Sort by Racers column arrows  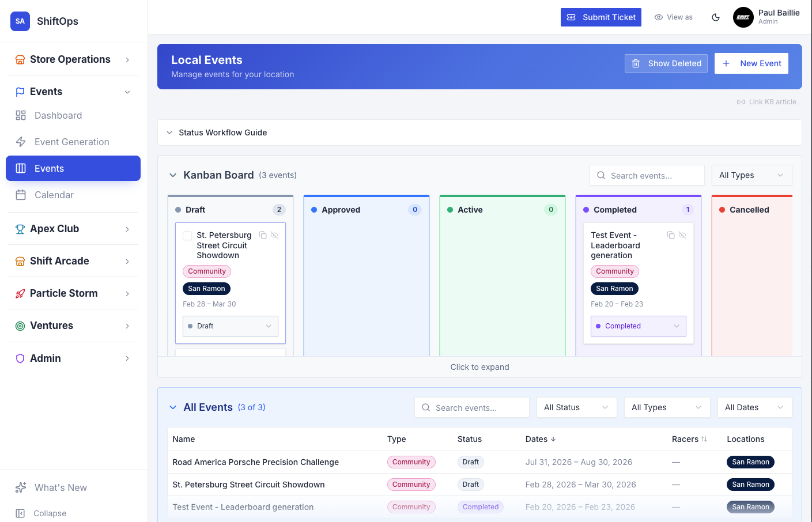tap(704, 439)
